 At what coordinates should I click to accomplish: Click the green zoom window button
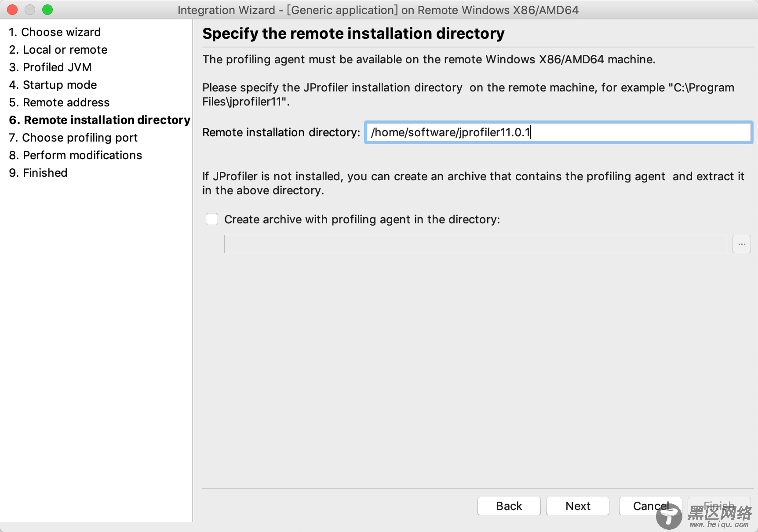[47, 10]
